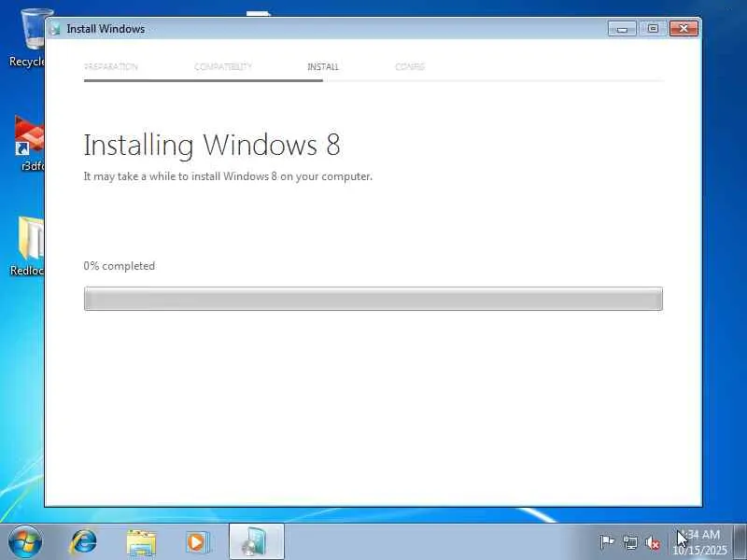Select the red r3df shortcut icon

click(x=30, y=143)
